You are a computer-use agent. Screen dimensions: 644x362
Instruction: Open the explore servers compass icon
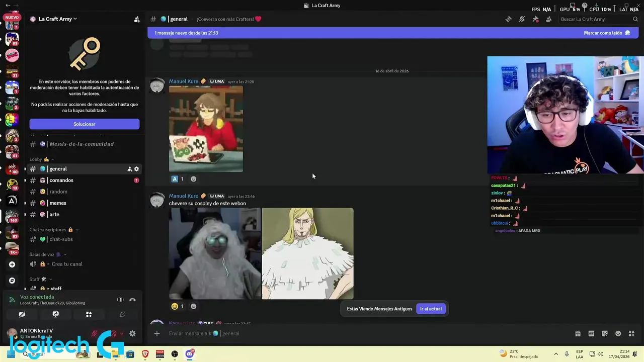(x=12, y=281)
